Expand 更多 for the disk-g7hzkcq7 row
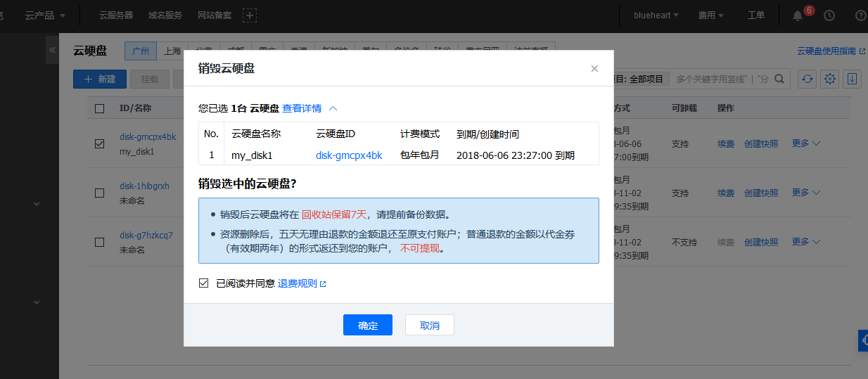This screenshot has height=379, width=868. pyautogui.click(x=806, y=242)
